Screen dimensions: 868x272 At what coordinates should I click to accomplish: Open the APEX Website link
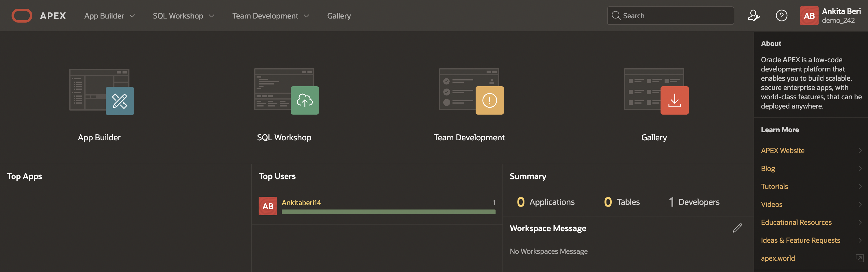point(782,150)
